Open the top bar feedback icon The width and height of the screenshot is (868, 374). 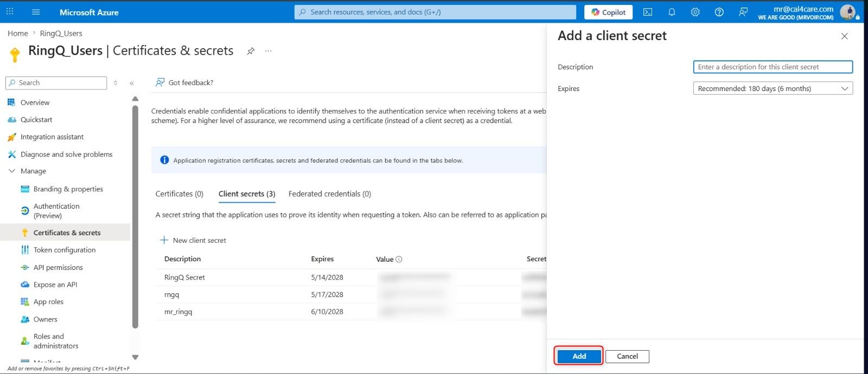coord(743,12)
